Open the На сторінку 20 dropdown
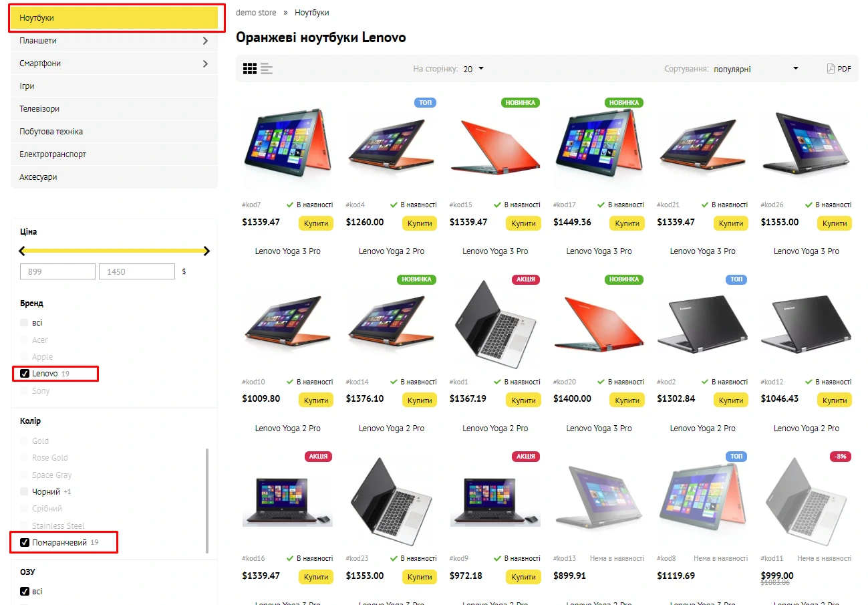This screenshot has height=605, width=868. pyautogui.click(x=473, y=69)
